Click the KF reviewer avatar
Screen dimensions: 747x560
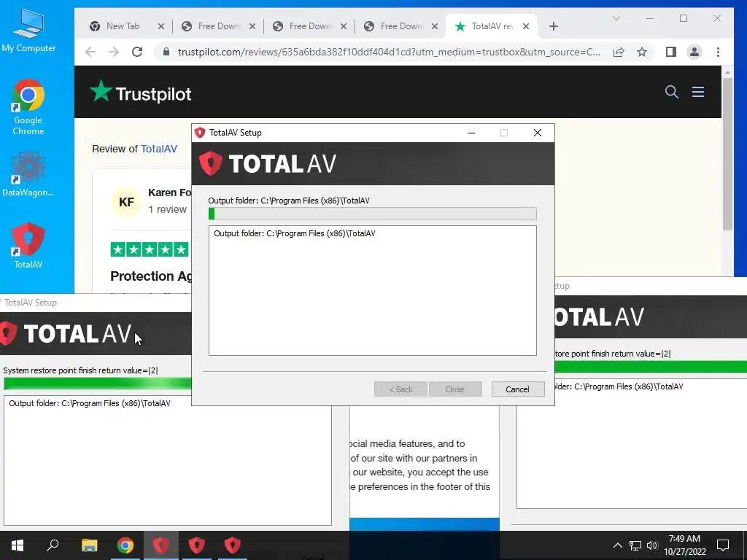click(126, 202)
